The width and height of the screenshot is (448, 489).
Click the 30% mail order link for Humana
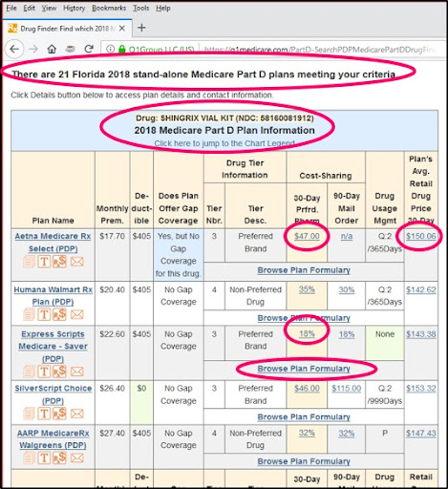(347, 289)
